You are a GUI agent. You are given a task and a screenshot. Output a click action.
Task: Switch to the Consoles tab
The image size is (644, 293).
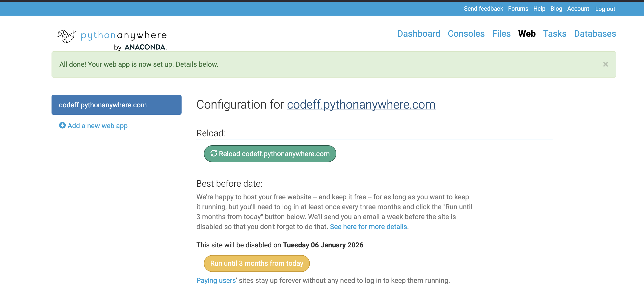tap(466, 34)
